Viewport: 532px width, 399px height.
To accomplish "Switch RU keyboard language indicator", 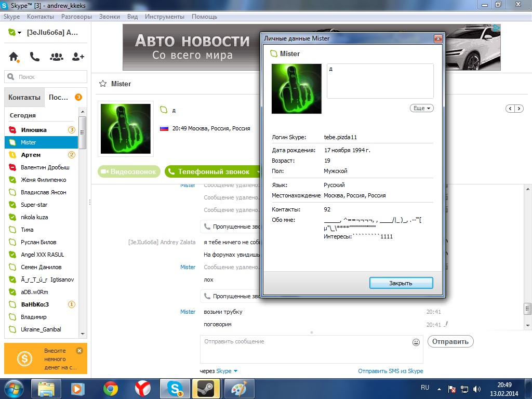I will pyautogui.click(x=425, y=388).
